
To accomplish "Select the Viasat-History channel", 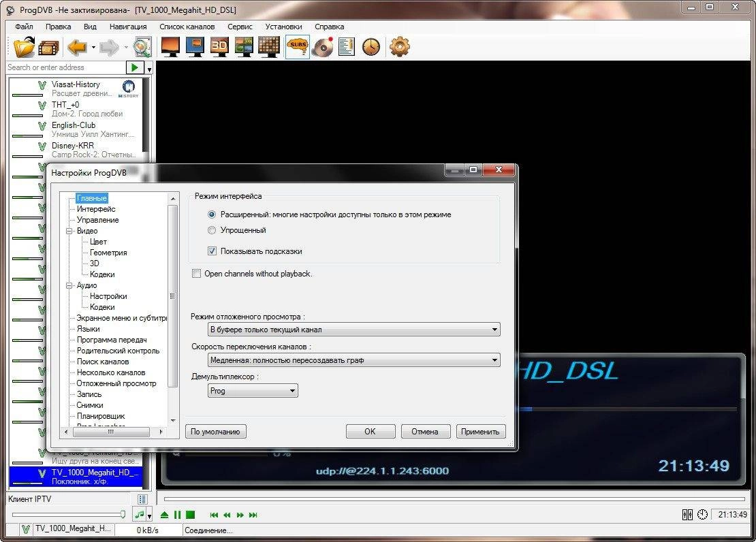I will coord(76,89).
